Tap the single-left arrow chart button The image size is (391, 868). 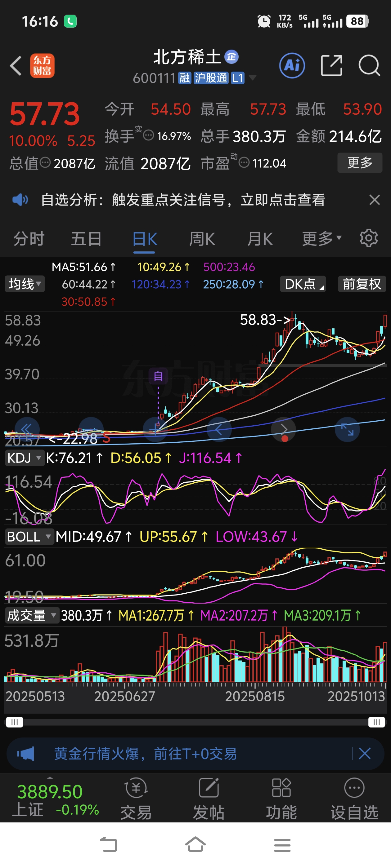(219, 429)
